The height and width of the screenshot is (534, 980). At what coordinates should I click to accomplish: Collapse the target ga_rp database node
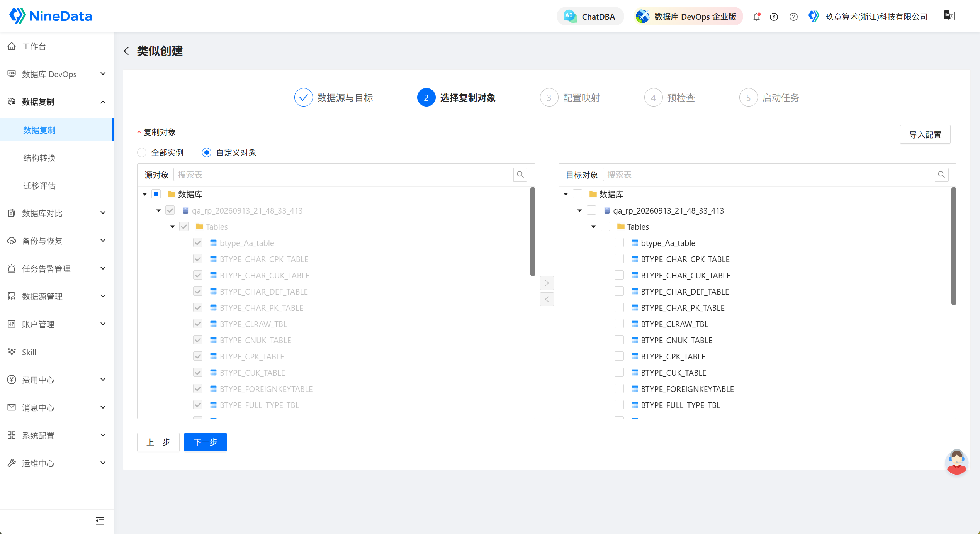[x=579, y=210]
